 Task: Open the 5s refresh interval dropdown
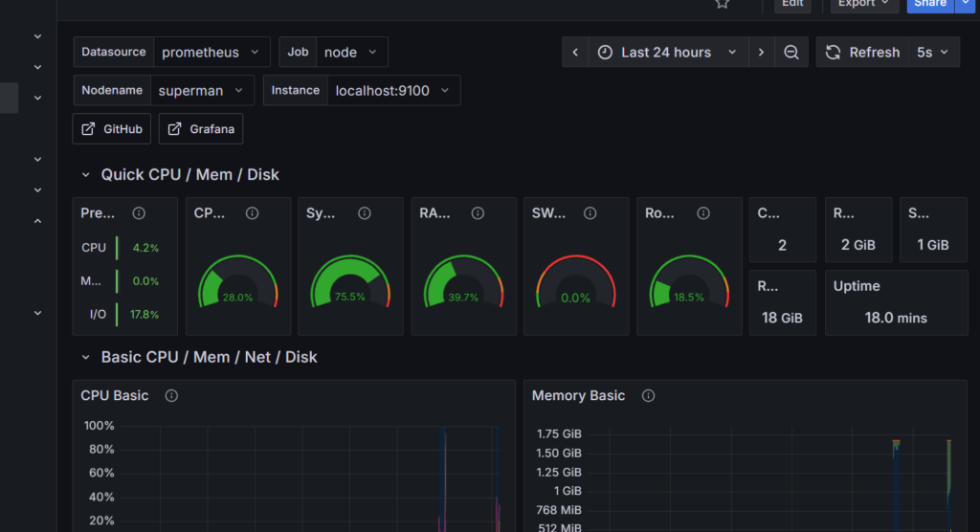(x=934, y=53)
